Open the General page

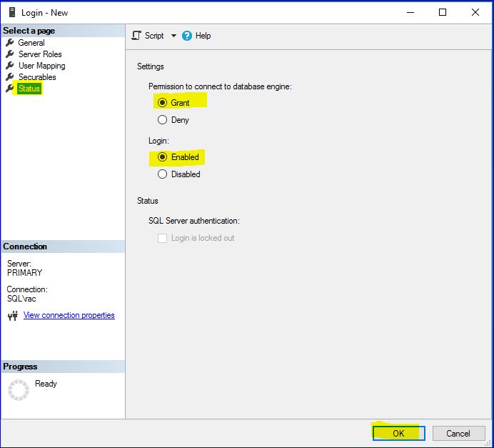pos(31,43)
